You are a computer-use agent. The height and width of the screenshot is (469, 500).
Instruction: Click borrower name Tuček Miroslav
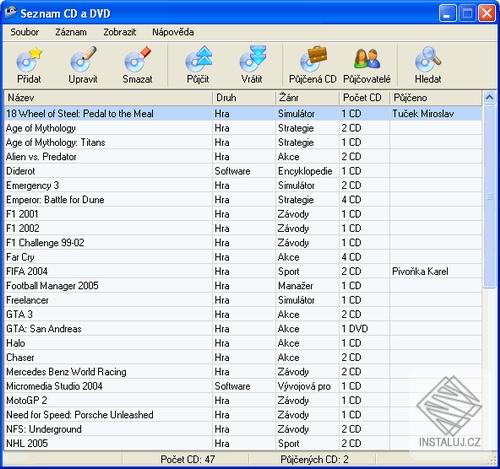click(x=423, y=114)
